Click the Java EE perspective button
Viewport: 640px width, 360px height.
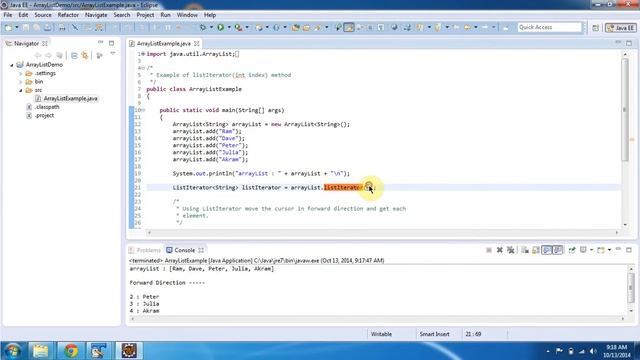620,28
